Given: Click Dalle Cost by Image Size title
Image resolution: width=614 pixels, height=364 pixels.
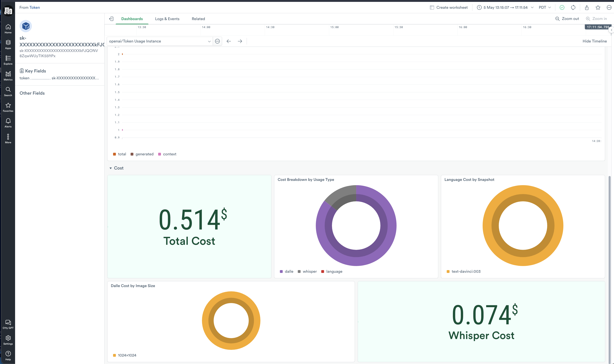Looking at the screenshot, I should click(x=133, y=286).
